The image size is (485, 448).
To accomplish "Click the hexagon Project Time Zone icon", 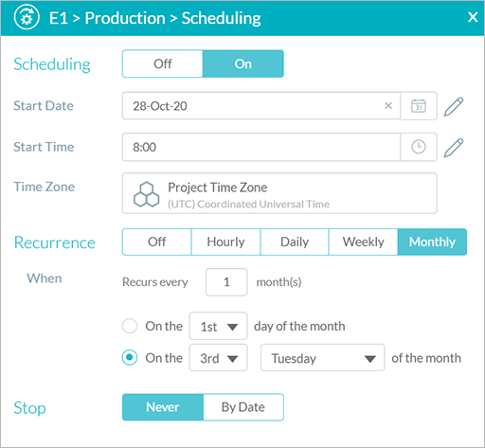I will click(x=146, y=194).
